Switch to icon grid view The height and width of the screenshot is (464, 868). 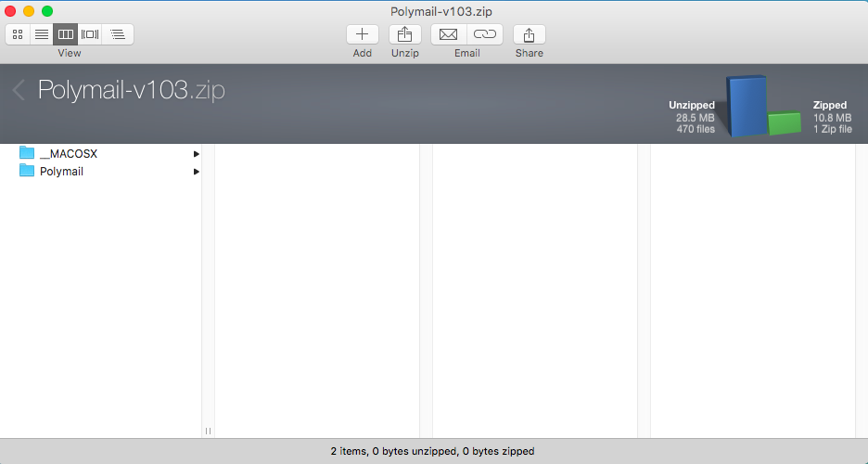[x=18, y=34]
